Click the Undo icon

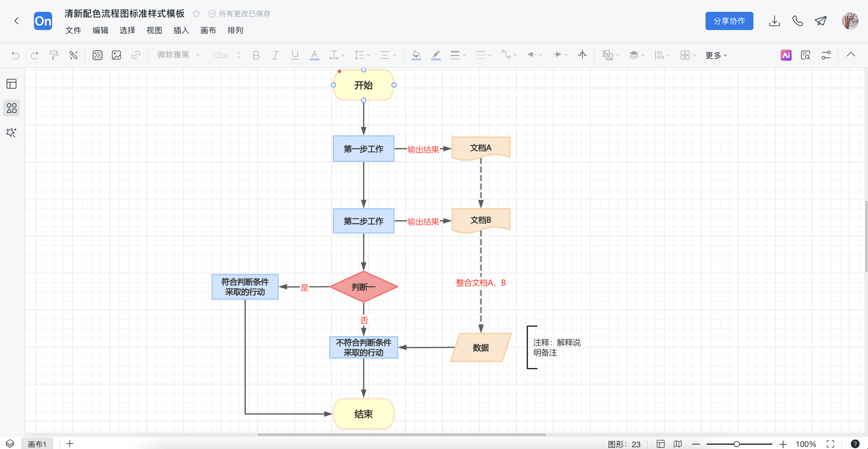[x=15, y=55]
